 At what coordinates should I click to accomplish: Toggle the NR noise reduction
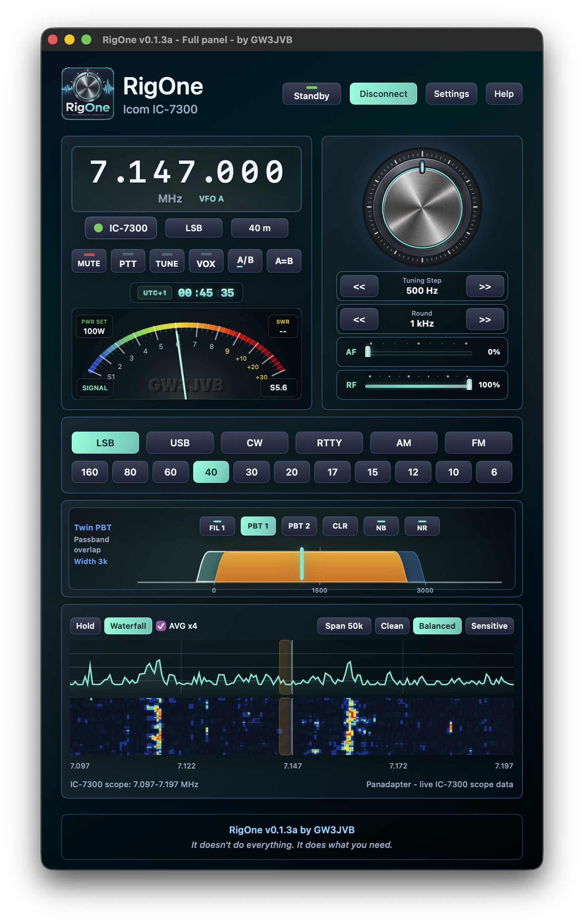422,526
